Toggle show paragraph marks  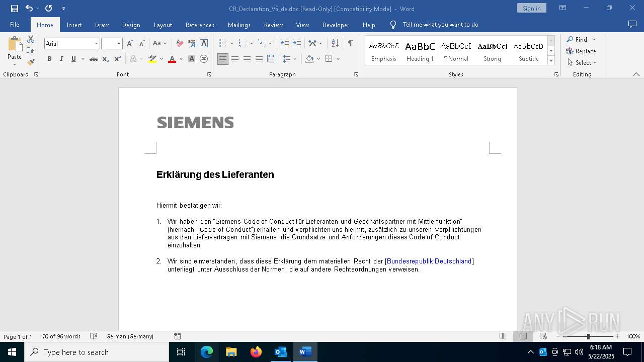350,44
